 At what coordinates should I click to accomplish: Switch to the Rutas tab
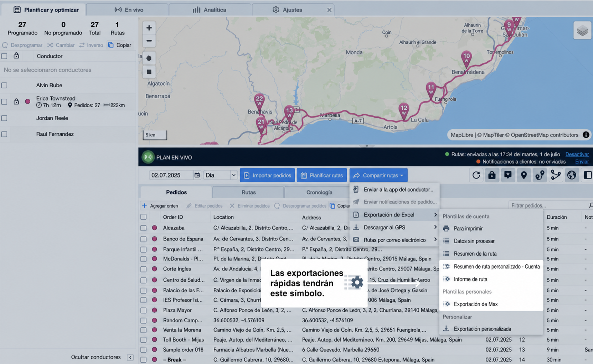click(x=248, y=192)
